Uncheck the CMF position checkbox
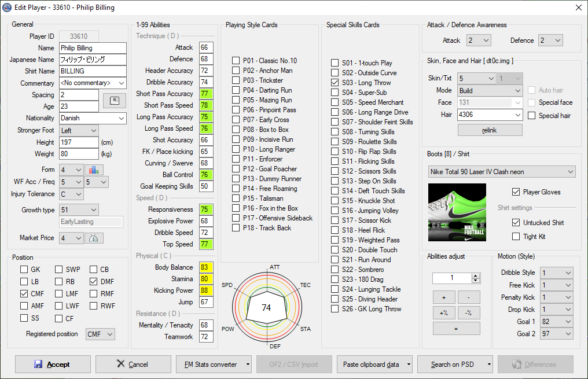The image size is (588, 379). [24, 293]
